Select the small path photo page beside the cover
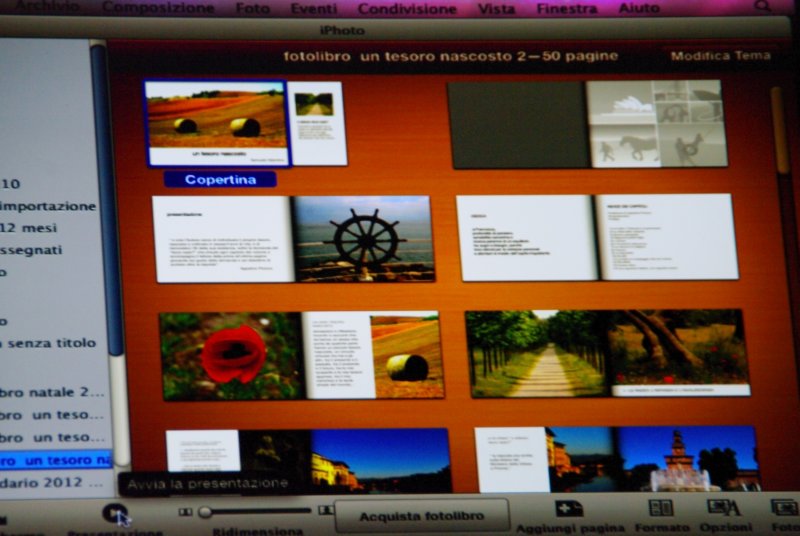800x536 pixels. click(x=318, y=123)
